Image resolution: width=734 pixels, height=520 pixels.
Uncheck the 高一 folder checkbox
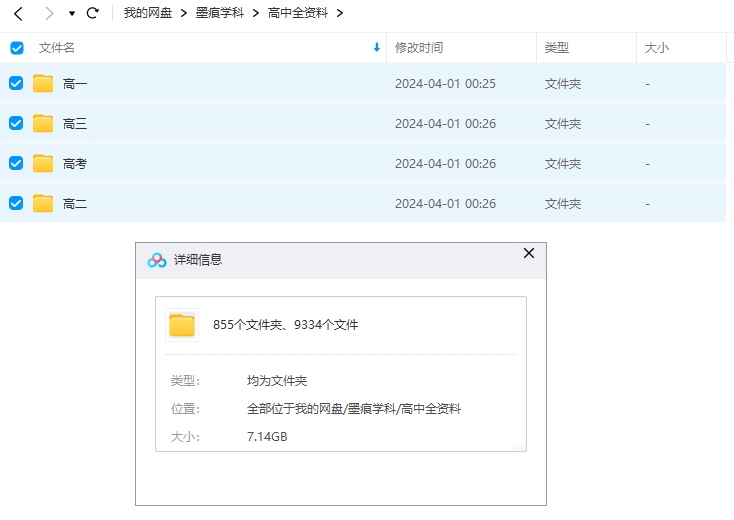16,84
